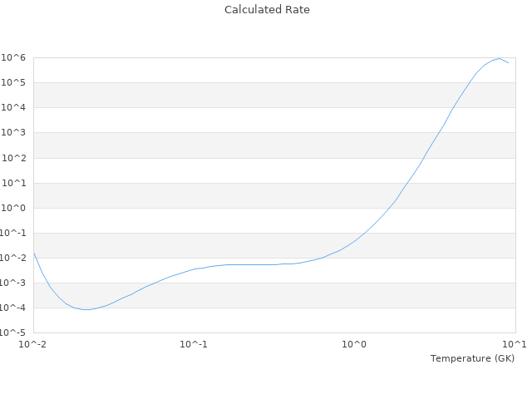
Task: Click the 10^1 label on the vertical axis
Action: (x=14, y=183)
